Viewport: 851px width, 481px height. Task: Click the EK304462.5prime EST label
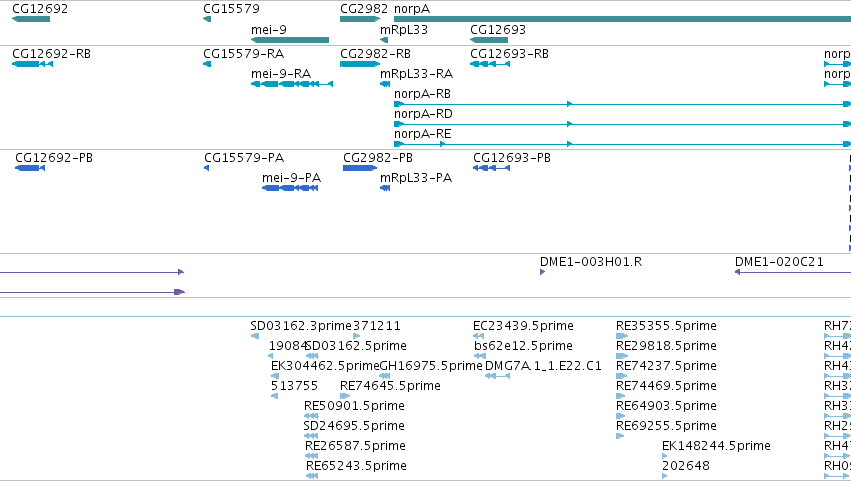point(325,366)
